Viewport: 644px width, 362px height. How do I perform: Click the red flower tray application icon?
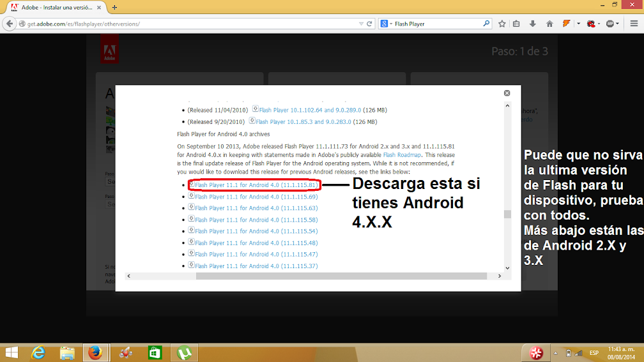pos(536,352)
